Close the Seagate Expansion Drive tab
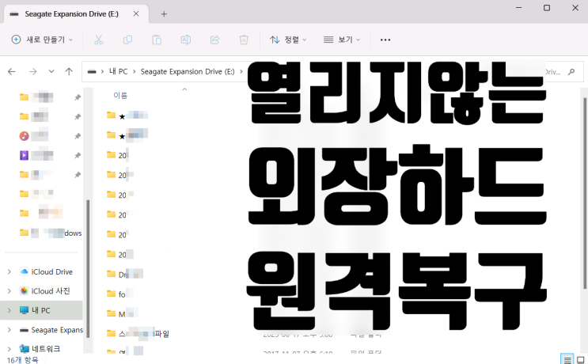Viewport: 588px width, 364px height. coord(136,13)
